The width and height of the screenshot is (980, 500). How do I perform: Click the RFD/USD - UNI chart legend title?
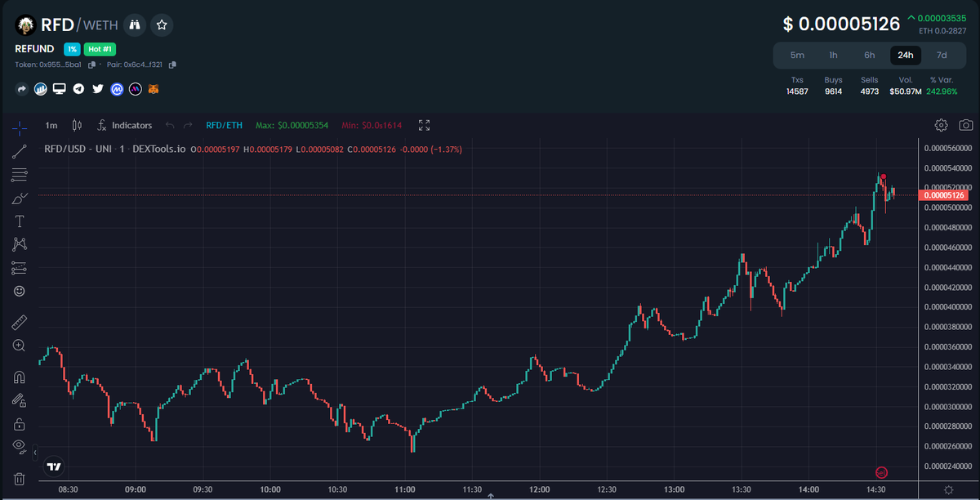click(x=114, y=149)
